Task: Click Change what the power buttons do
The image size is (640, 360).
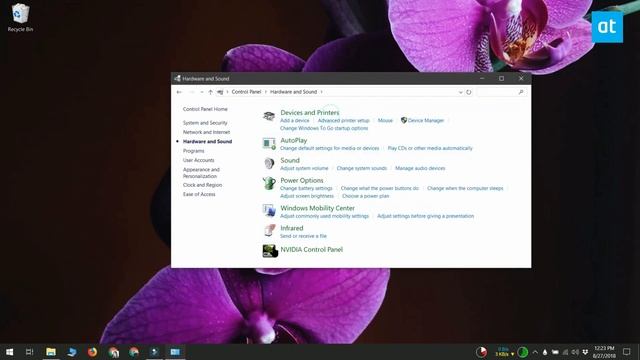Action: coord(380,189)
